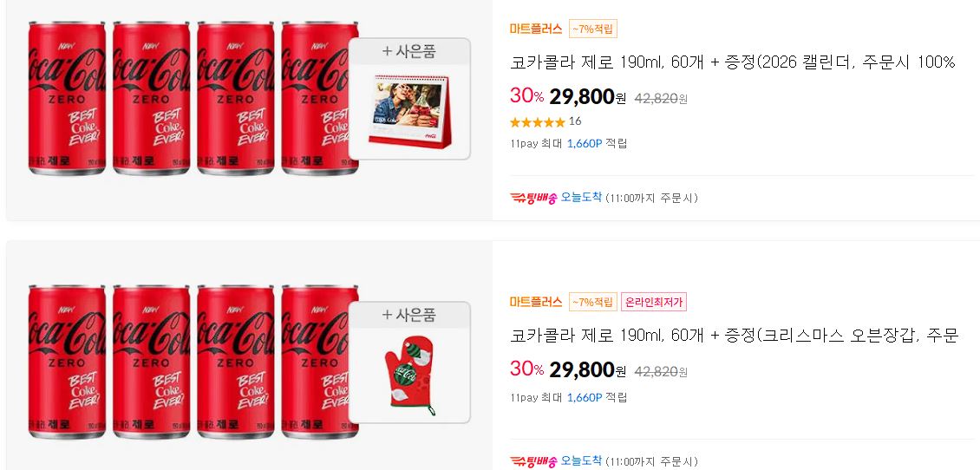The width and height of the screenshot is (980, 470).
Task: Click the star rating icons with 16 reviews
Action: [x=538, y=122]
